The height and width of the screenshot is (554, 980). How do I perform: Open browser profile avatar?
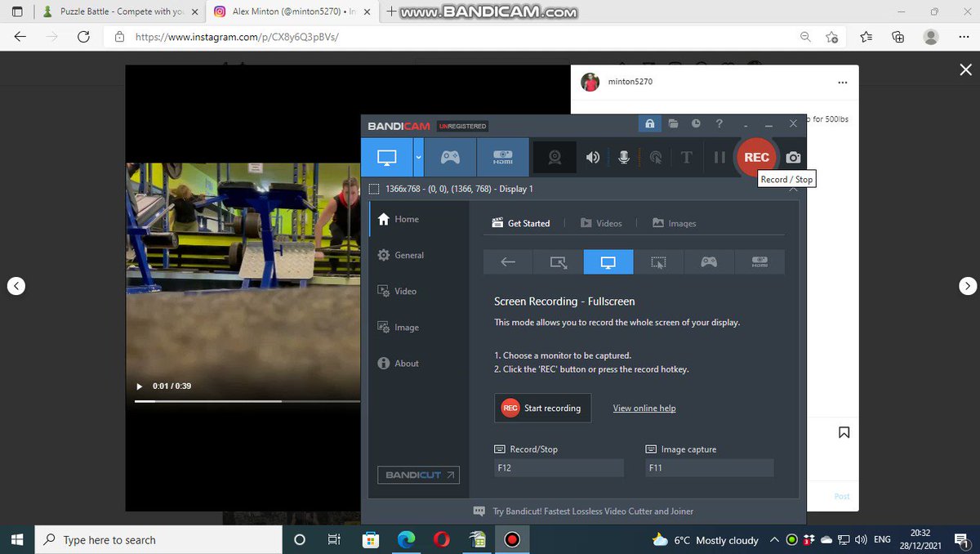(930, 37)
